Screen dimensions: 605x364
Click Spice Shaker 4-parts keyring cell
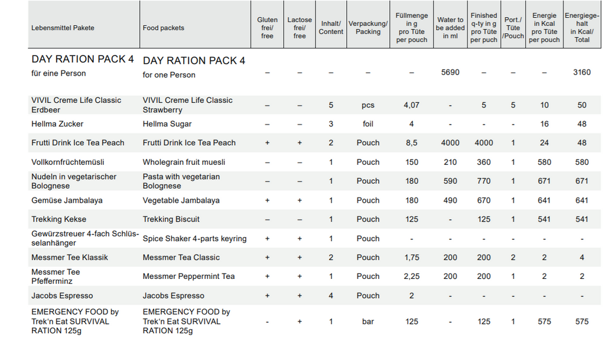[x=194, y=239]
